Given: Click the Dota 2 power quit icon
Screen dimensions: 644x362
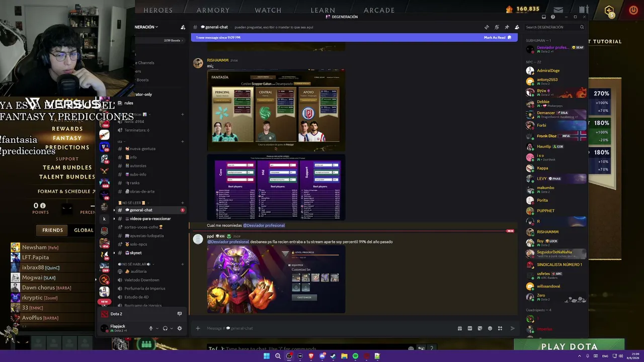Looking at the screenshot, I should click(x=633, y=10).
